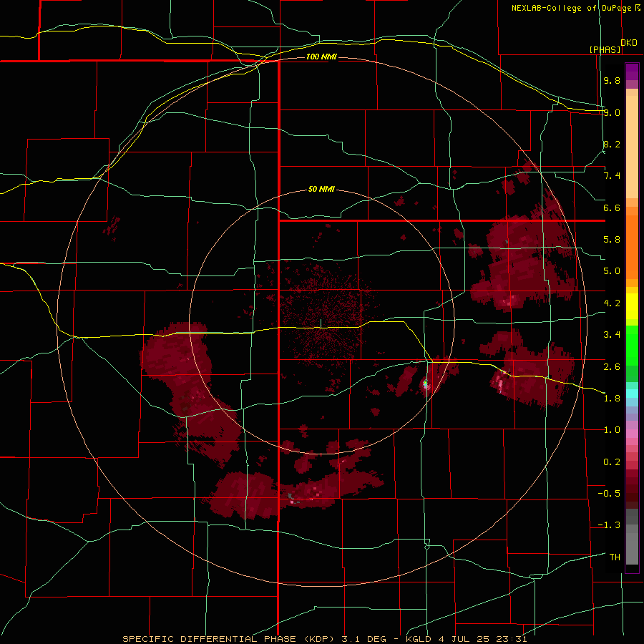Click the 1.0 scale label

point(612,430)
